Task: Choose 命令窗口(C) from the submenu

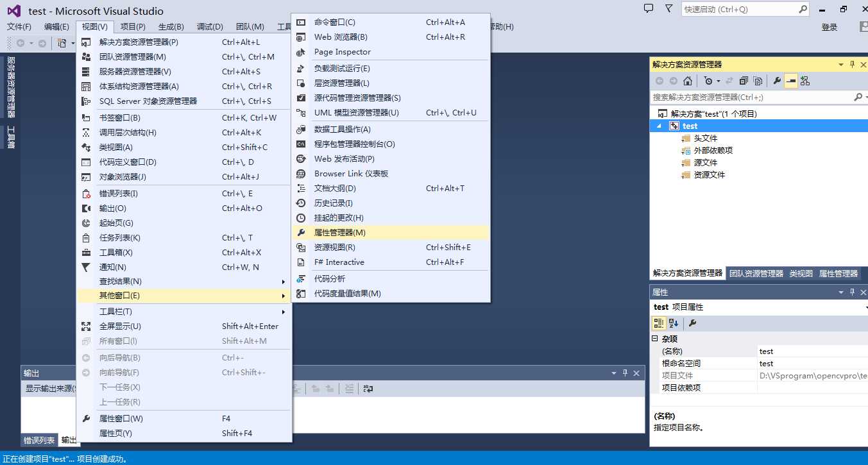Action: (391, 22)
